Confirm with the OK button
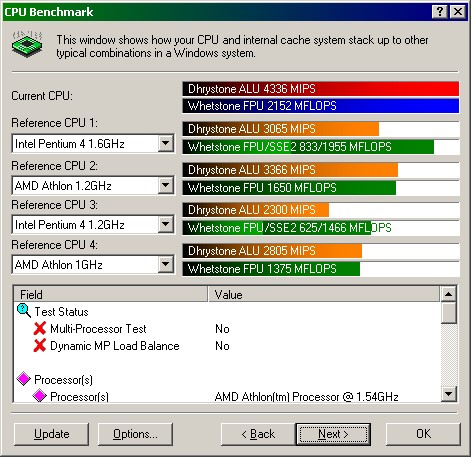 coord(423,434)
